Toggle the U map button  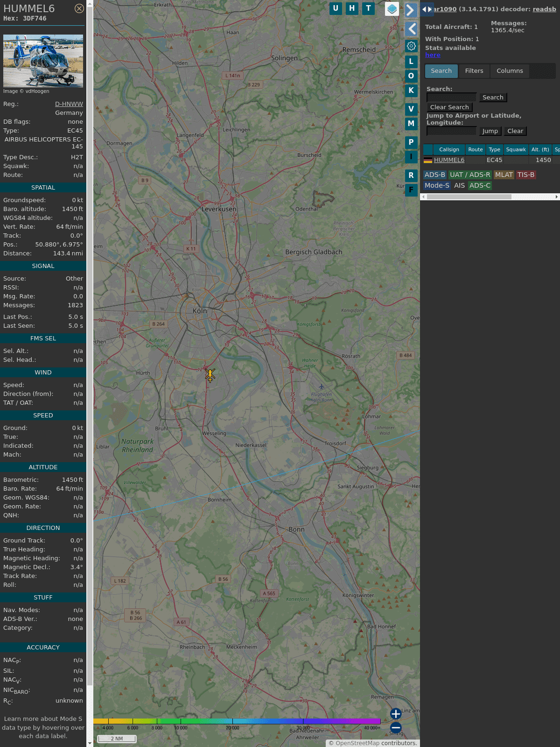click(x=336, y=8)
